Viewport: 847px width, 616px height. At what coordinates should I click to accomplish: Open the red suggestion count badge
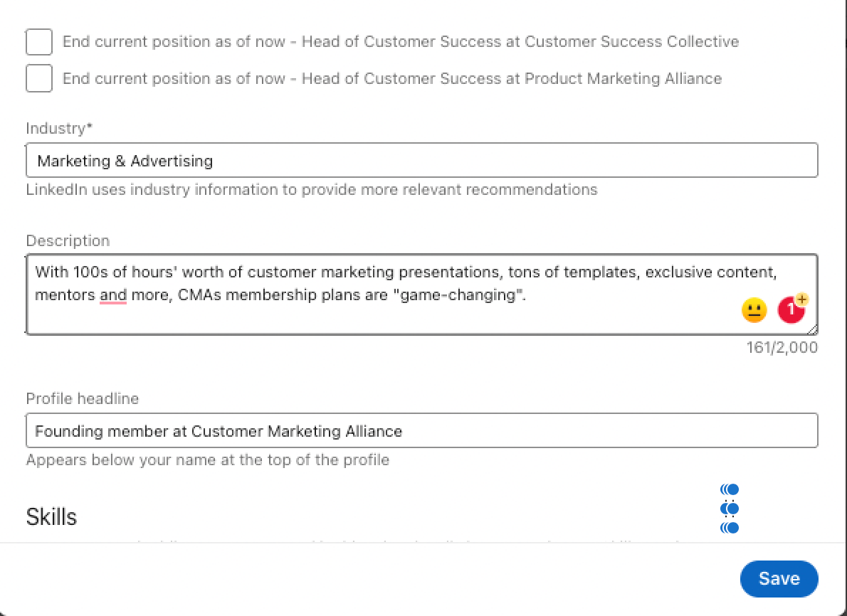point(791,309)
